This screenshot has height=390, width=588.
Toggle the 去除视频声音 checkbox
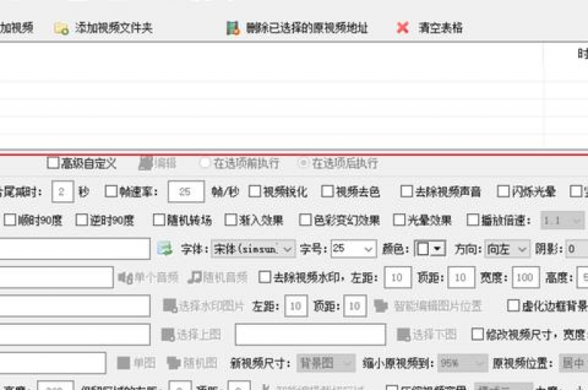point(407,191)
